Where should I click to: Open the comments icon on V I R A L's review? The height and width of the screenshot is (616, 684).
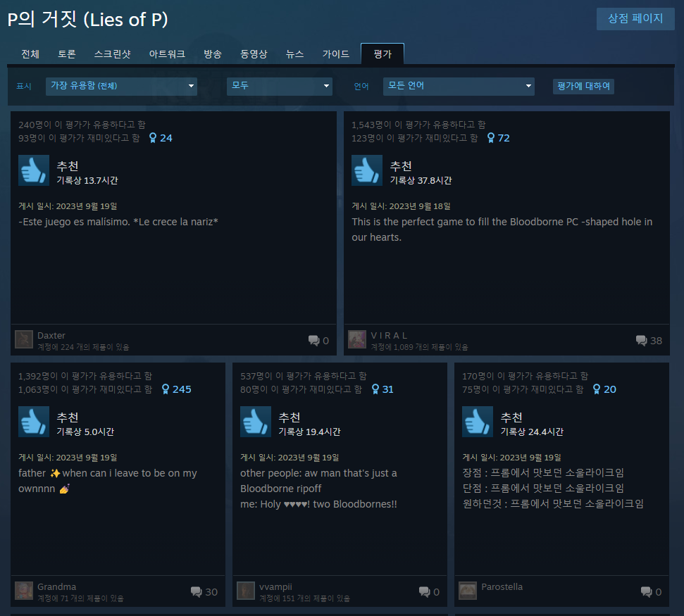tap(641, 341)
